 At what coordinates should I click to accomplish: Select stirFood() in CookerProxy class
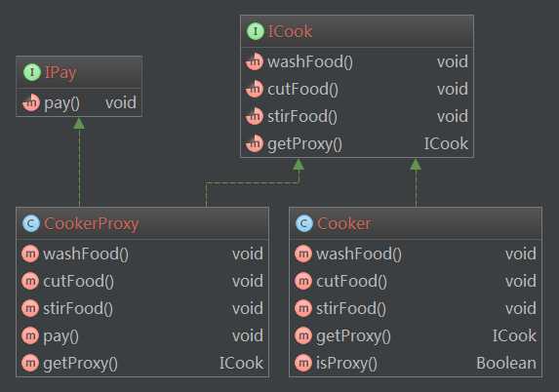[x=78, y=308]
